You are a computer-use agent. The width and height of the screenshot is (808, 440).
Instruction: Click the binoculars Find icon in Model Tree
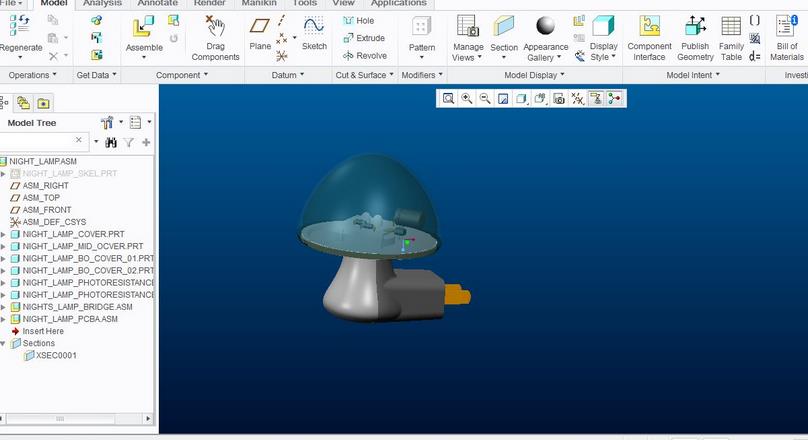click(111, 142)
